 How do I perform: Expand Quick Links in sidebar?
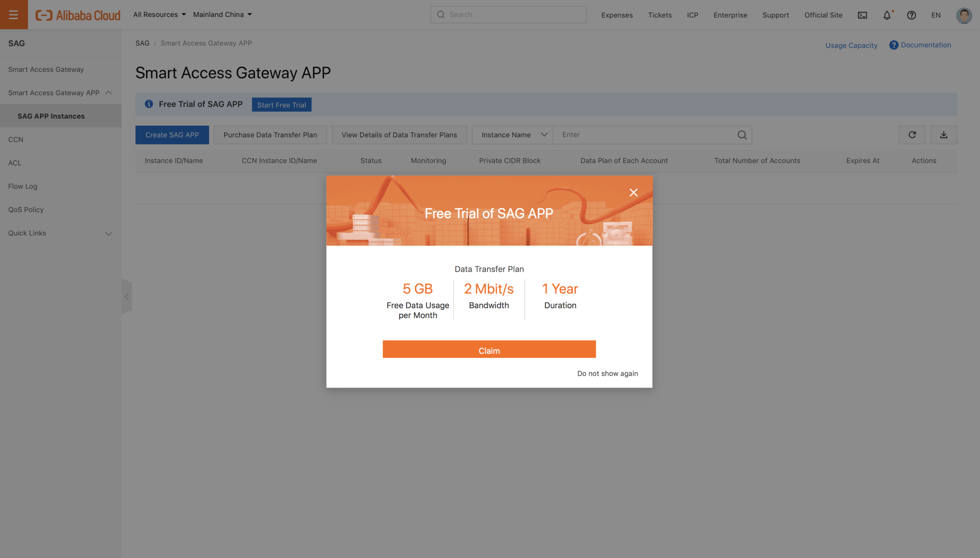60,233
